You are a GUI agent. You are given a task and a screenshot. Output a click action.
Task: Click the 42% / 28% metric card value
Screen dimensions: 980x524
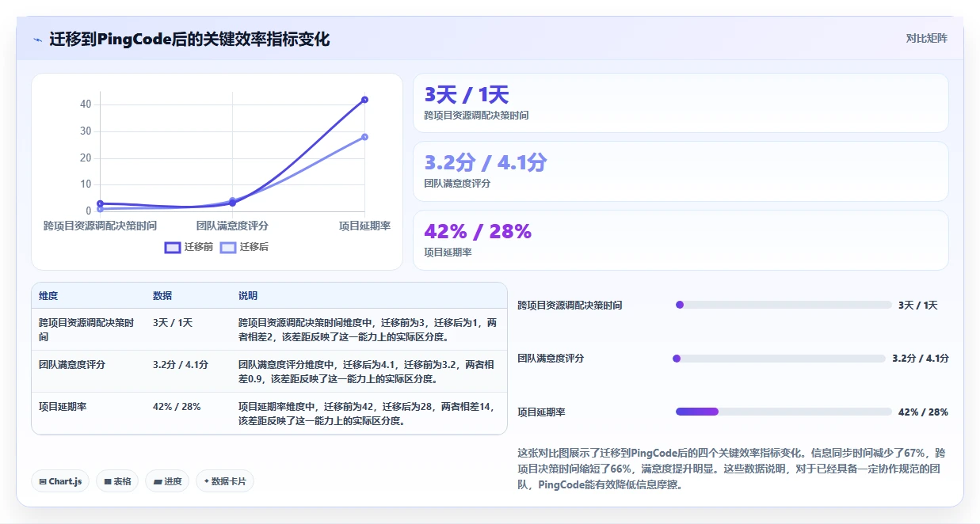pos(478,231)
